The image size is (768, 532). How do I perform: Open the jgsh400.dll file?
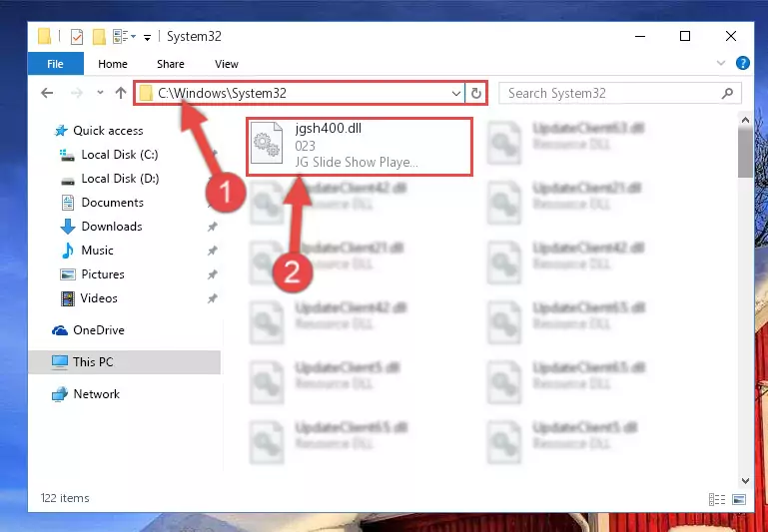(x=359, y=146)
